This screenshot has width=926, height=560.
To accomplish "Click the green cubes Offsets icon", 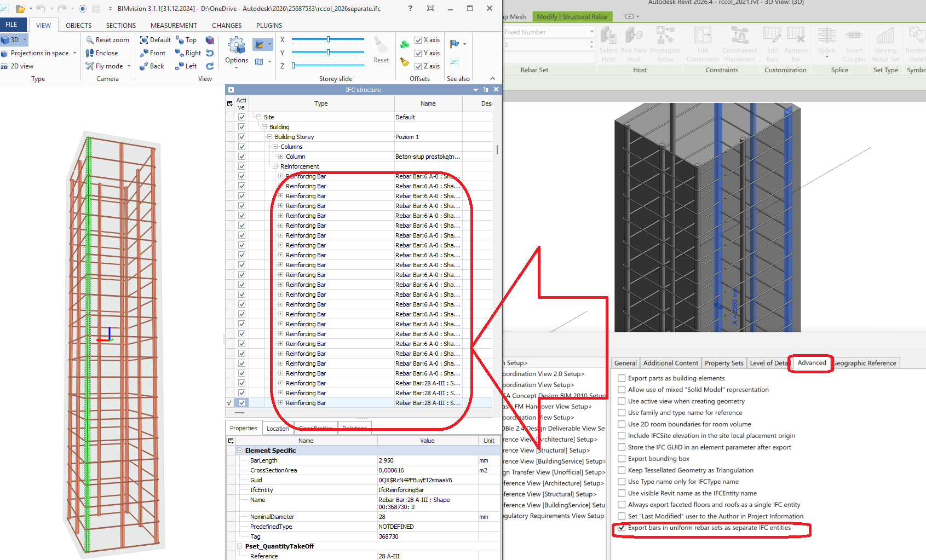I will (405, 44).
